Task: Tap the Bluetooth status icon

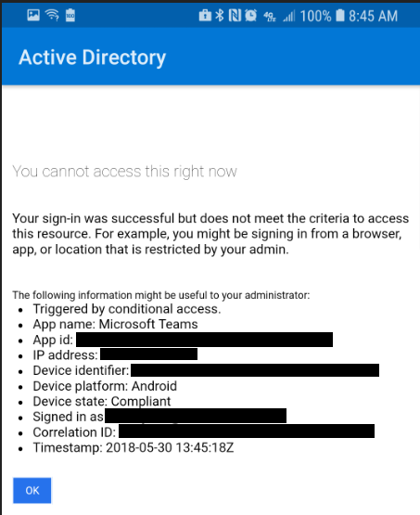Action: (x=220, y=15)
